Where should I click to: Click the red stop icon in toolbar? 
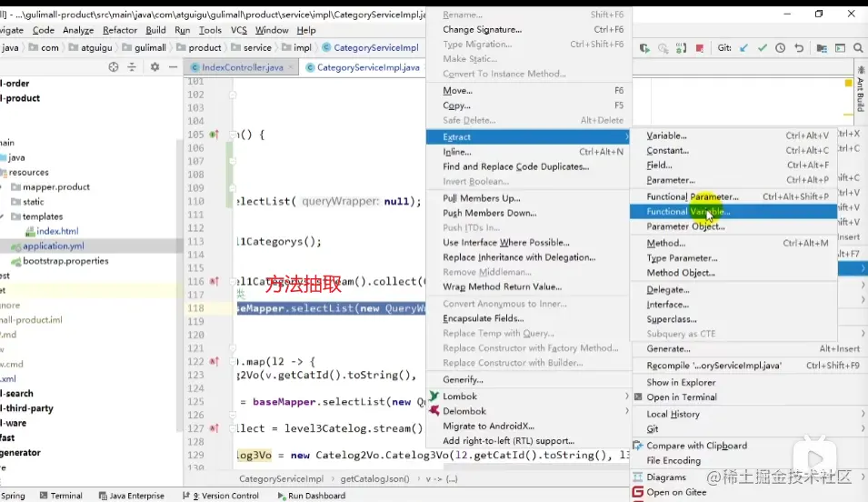[700, 48]
